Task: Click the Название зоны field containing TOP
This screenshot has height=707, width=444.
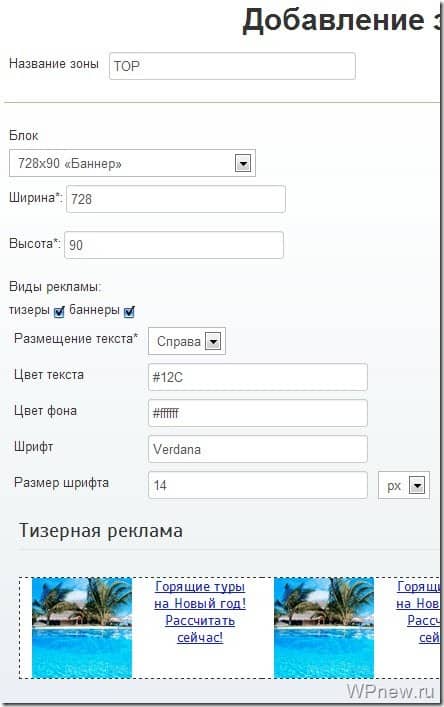Action: 232,66
